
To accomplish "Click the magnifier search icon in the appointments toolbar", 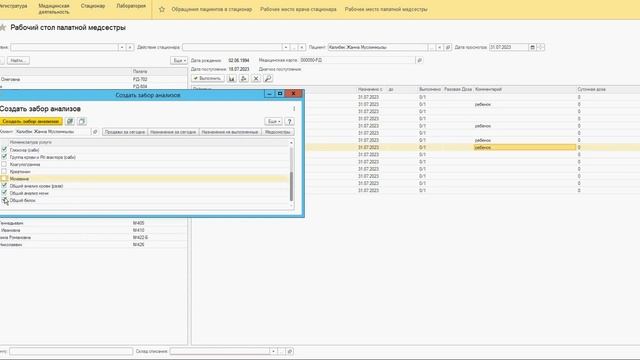I will click(x=268, y=78).
